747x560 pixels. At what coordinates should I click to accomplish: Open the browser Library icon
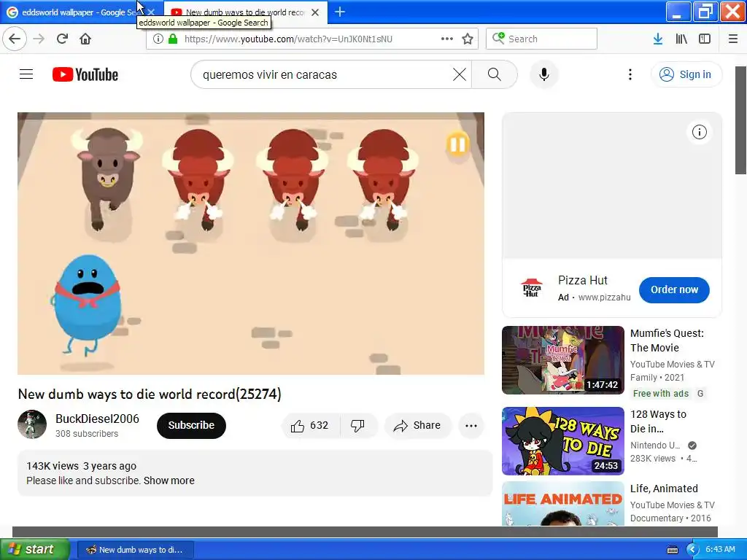(x=681, y=39)
